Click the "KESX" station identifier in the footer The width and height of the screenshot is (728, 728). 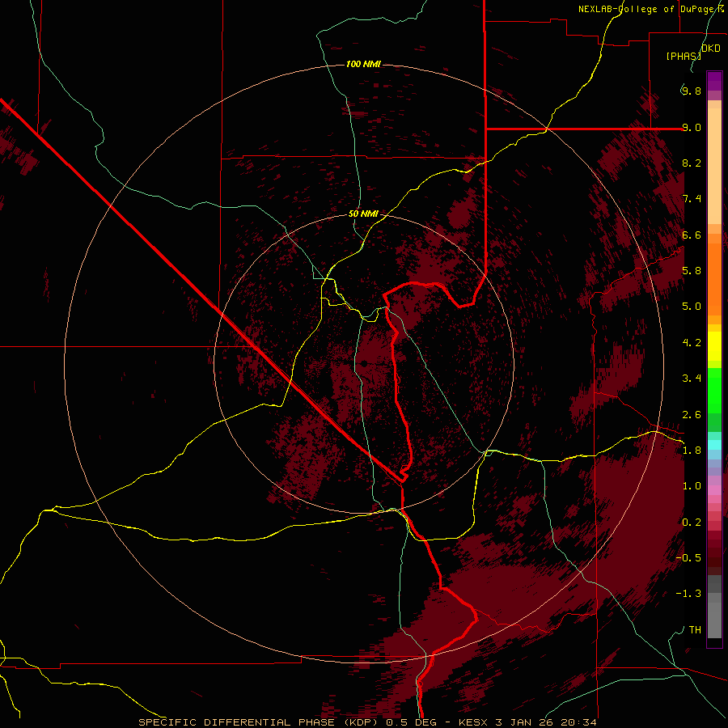[x=473, y=722]
